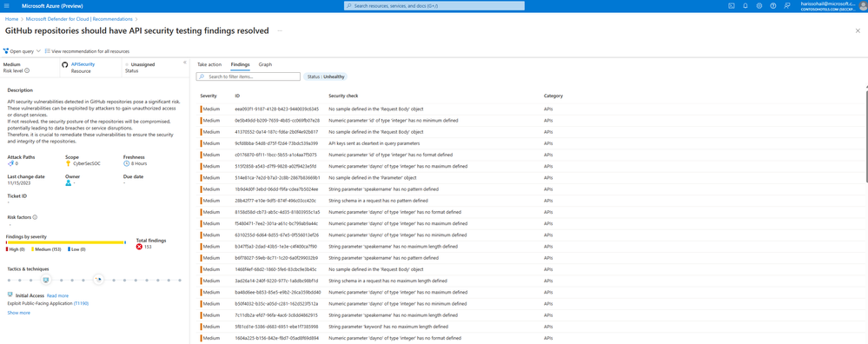
Task: Click View recommendation for all resources
Action: [x=90, y=51]
